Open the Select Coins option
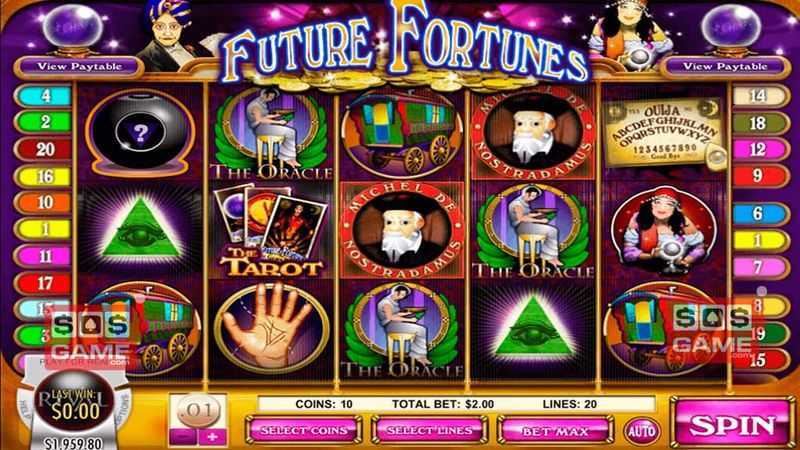Screen dimensions: 800x450 [304, 430]
